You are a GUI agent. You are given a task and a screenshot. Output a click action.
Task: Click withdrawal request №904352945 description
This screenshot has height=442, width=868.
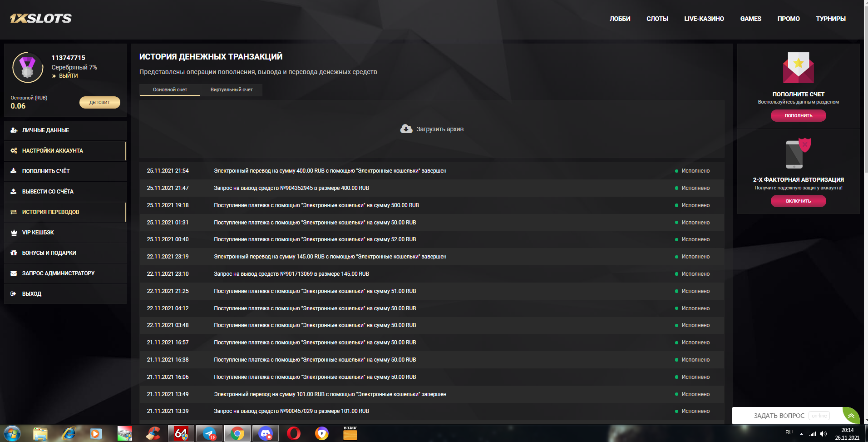[x=291, y=188]
